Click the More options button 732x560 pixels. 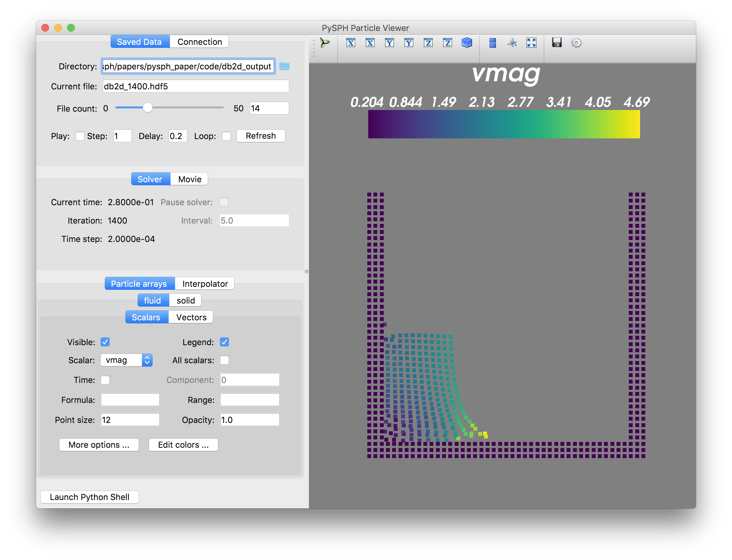(x=99, y=445)
